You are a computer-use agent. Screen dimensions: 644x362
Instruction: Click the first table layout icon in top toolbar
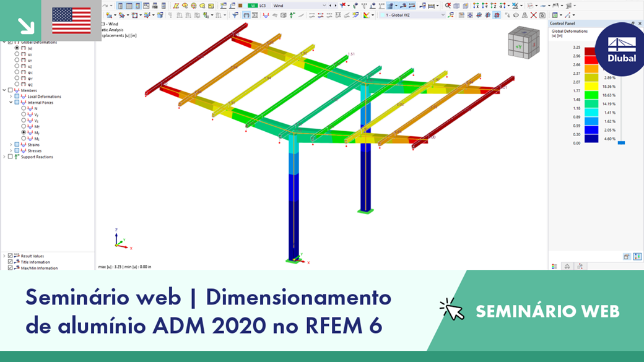click(120, 6)
